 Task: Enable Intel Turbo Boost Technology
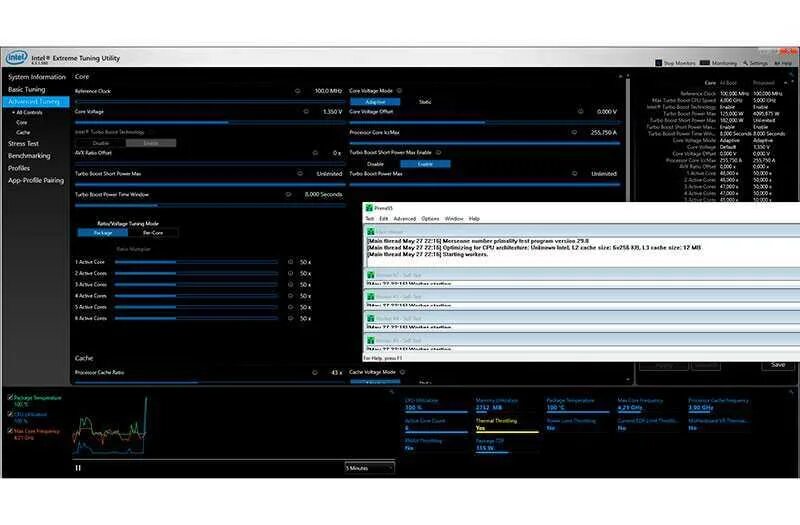[151, 143]
